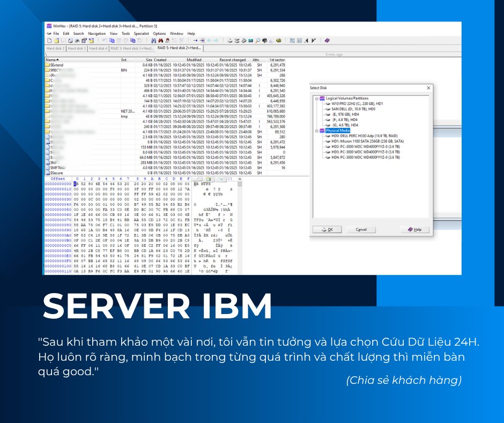Switch to the Hard disk 4 tab
This screenshot has width=504, height=423.
pyautogui.click(x=98, y=49)
